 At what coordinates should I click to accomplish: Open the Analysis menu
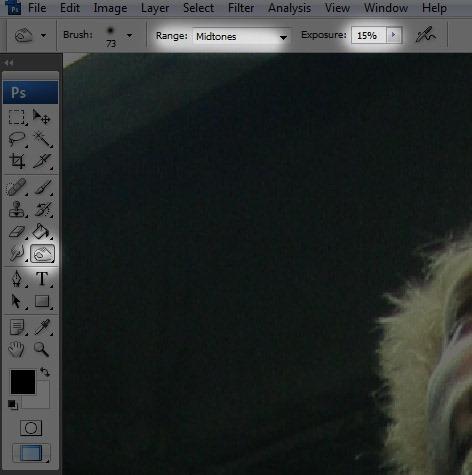[289, 8]
